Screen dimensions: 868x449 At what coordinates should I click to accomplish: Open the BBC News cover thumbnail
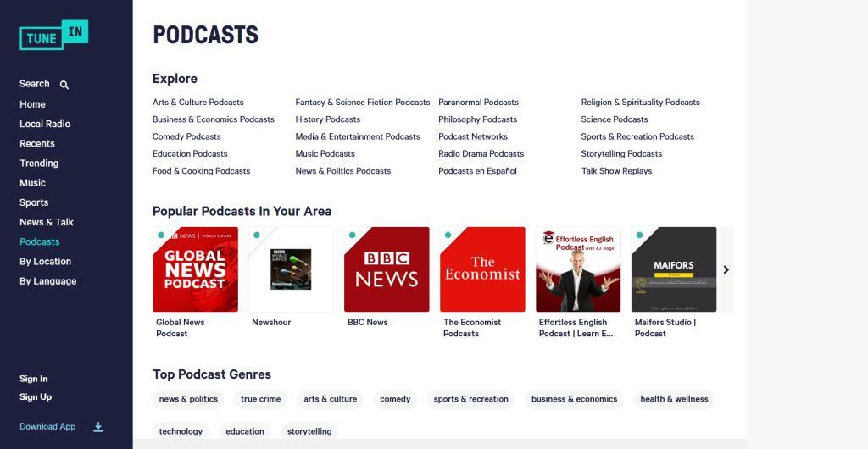click(x=387, y=269)
